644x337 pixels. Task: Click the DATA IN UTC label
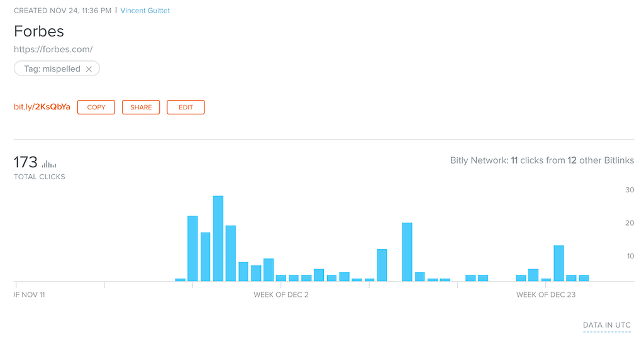click(x=606, y=325)
